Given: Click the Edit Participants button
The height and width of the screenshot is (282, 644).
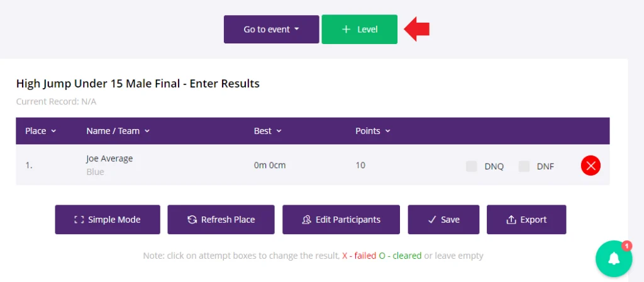Looking at the screenshot, I should pyautogui.click(x=341, y=220).
